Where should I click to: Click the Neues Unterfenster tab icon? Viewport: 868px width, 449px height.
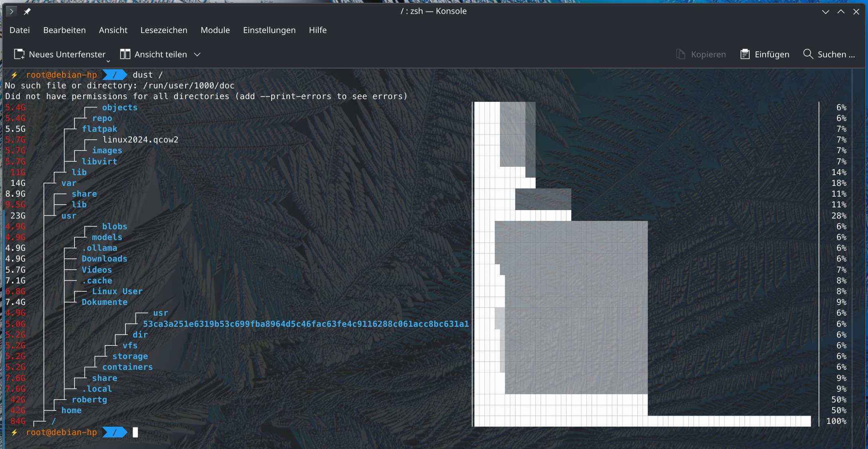pos(19,54)
